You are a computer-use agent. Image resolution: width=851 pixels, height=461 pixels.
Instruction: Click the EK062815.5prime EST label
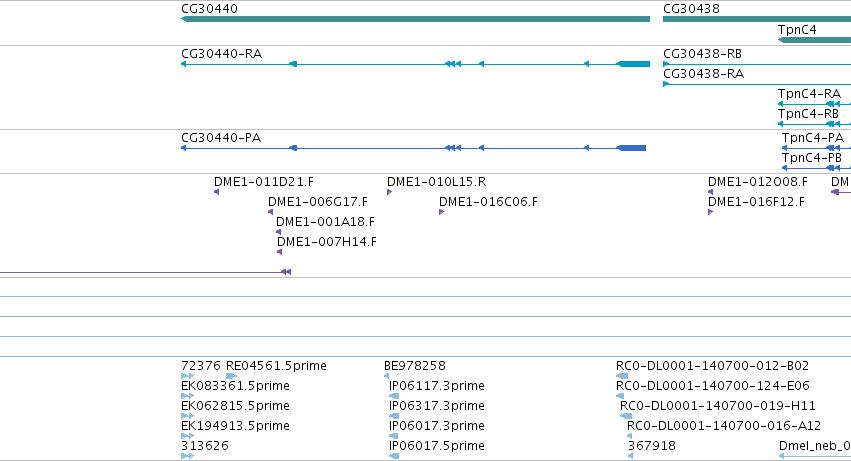[236, 406]
